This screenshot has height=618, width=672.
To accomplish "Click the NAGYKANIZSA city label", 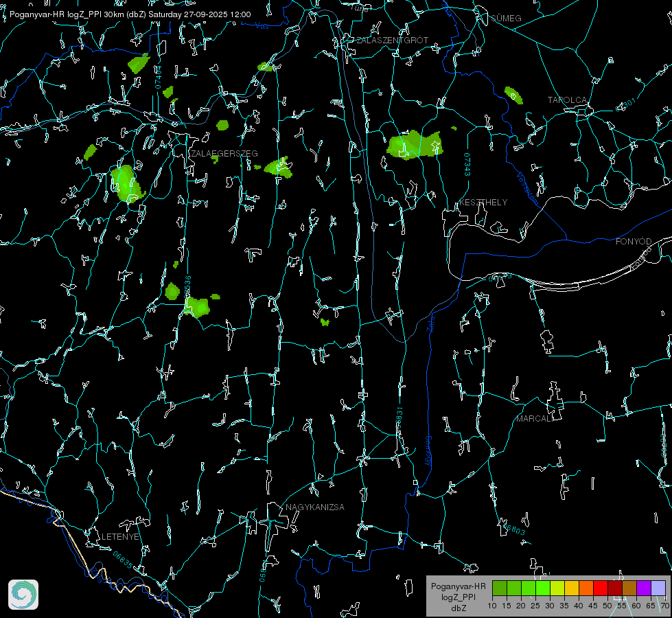I will click(315, 507).
